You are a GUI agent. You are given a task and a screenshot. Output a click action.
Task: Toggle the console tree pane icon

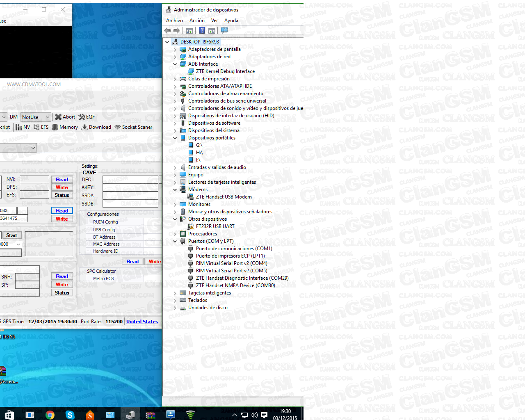click(189, 31)
